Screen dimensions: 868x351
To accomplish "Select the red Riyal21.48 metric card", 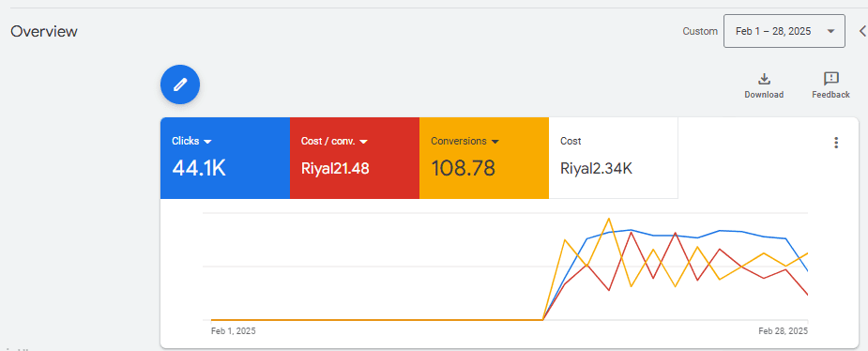I will coord(355,158).
